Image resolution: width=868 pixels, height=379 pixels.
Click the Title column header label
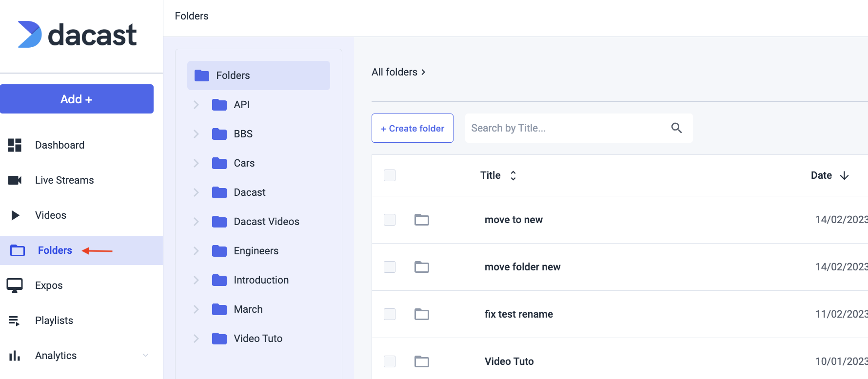coord(491,175)
